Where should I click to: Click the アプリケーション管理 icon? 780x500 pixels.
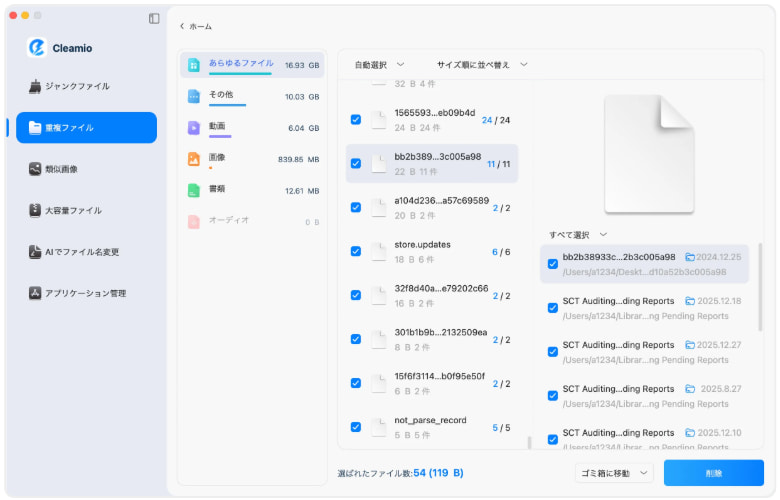[x=35, y=293]
